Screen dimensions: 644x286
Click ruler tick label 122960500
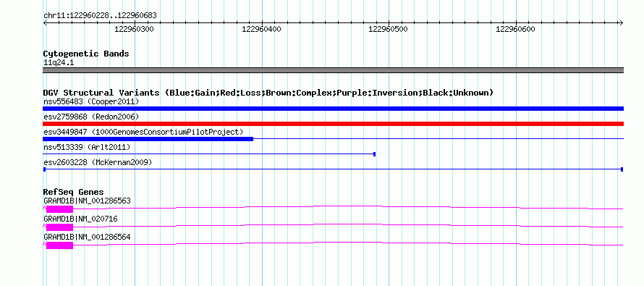pos(388,29)
